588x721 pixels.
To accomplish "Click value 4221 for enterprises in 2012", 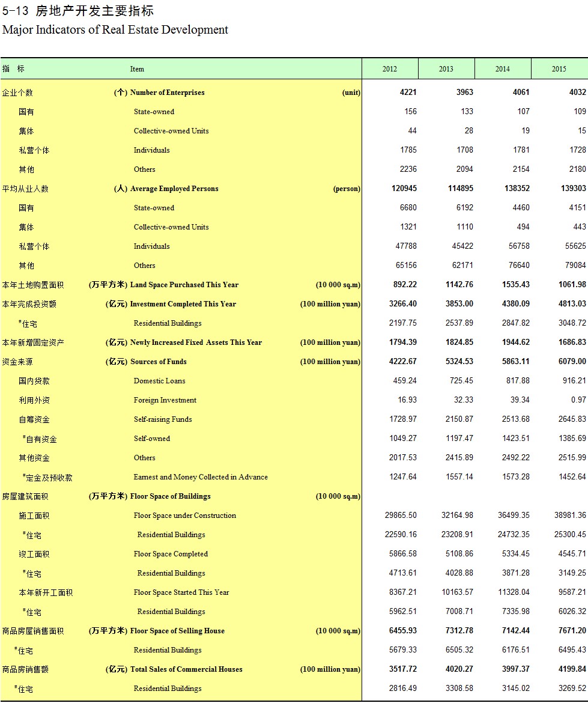I will pyautogui.click(x=408, y=93).
